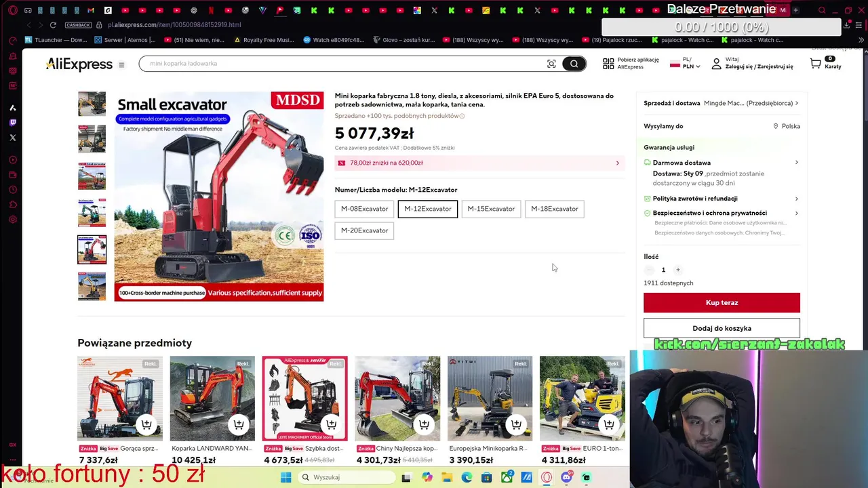The height and width of the screenshot is (488, 868).
Task: Click the browser address bar URL
Action: tap(174, 25)
